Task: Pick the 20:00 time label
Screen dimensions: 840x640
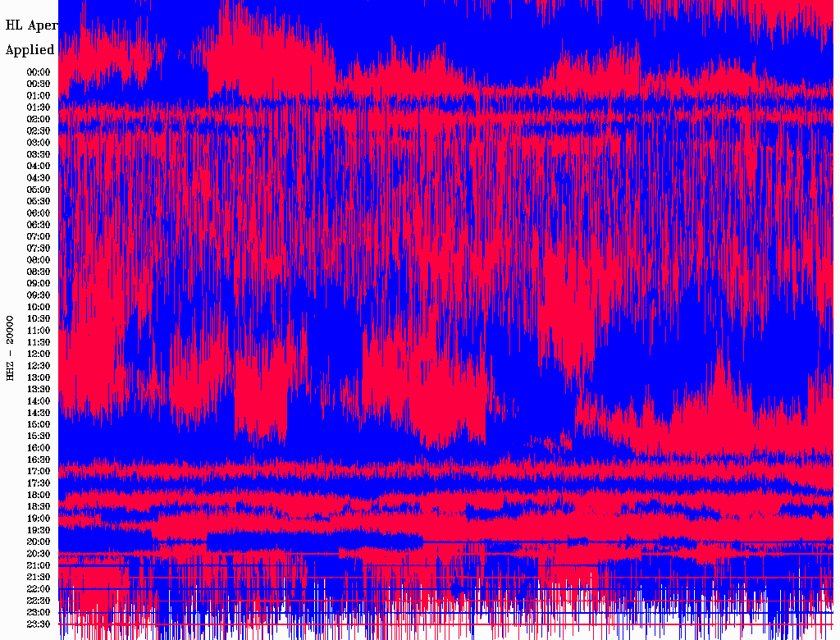Action: [x=39, y=542]
